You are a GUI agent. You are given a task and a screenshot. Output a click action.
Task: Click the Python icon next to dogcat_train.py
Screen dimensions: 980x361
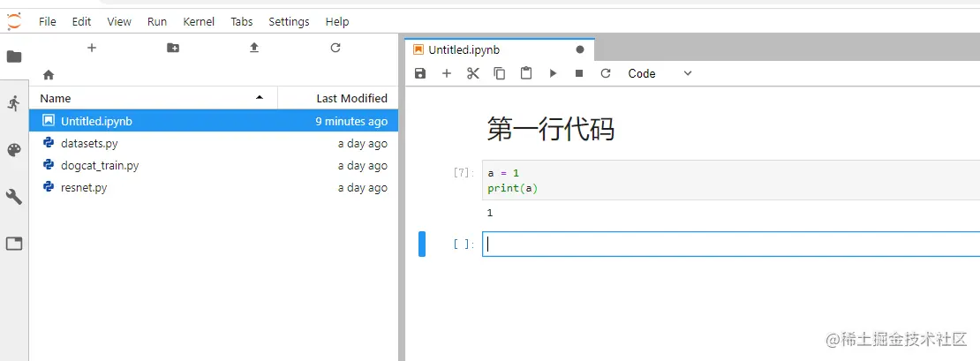click(49, 165)
